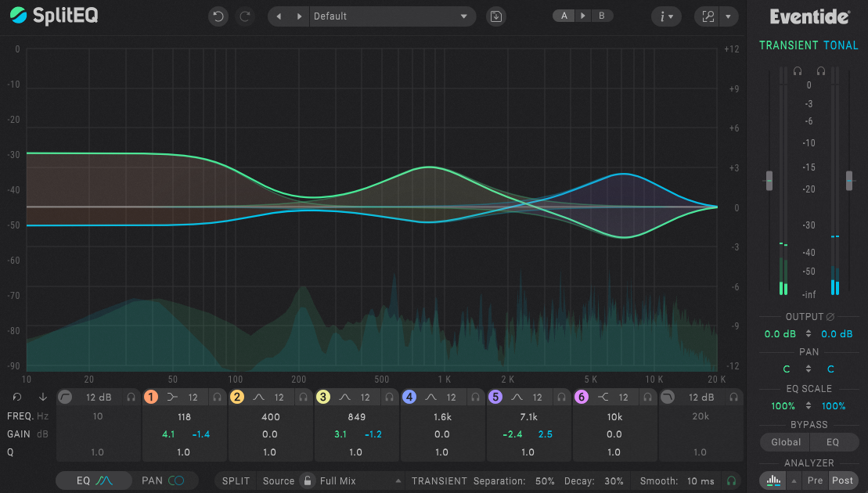Toggle band 6 enable button
This screenshot has width=868, height=493.
click(x=582, y=398)
